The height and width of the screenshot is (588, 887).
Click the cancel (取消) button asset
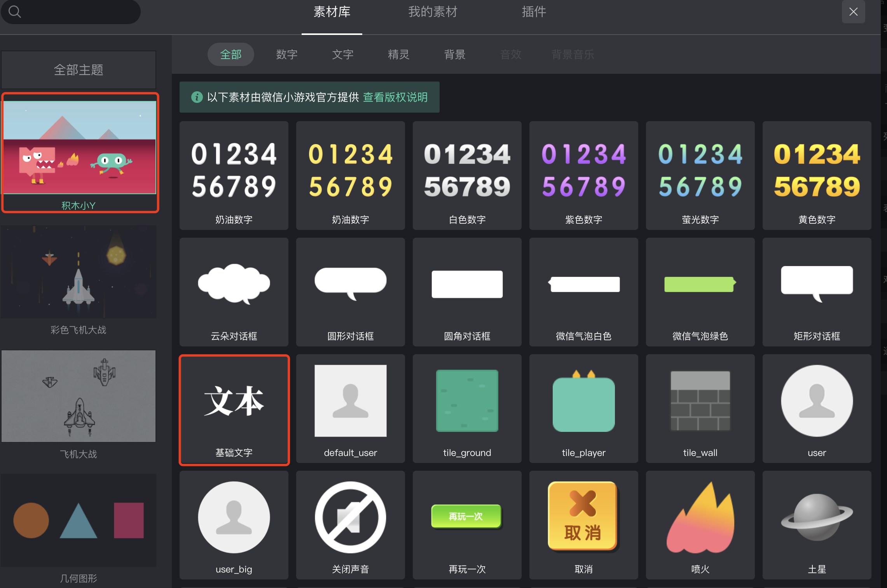[x=583, y=524]
